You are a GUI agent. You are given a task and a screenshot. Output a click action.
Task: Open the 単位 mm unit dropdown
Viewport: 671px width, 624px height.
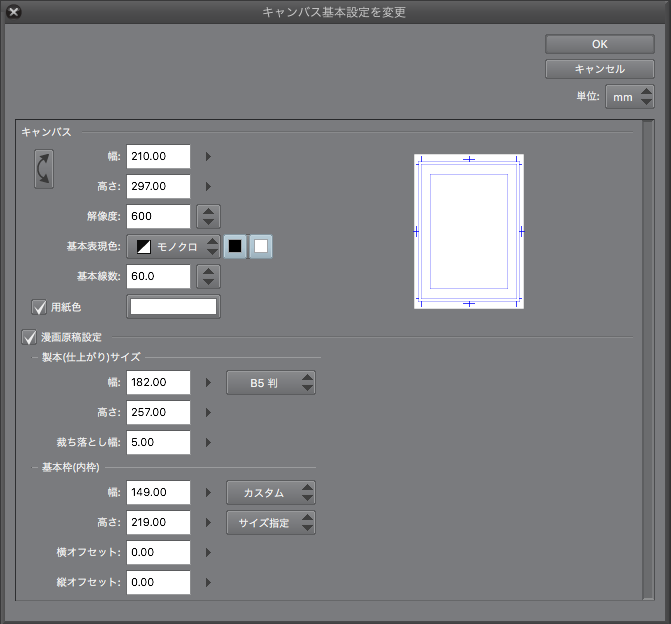coord(630,97)
